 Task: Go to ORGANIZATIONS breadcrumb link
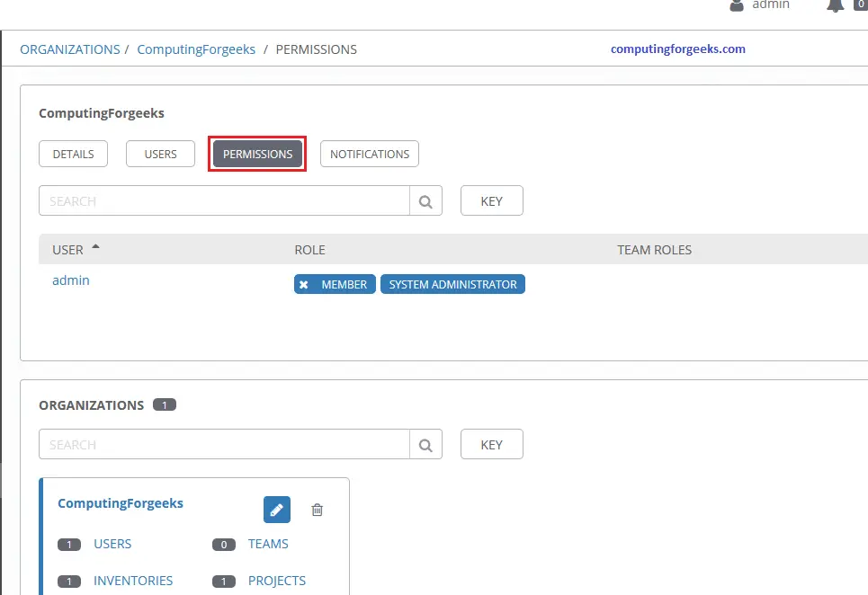point(70,49)
